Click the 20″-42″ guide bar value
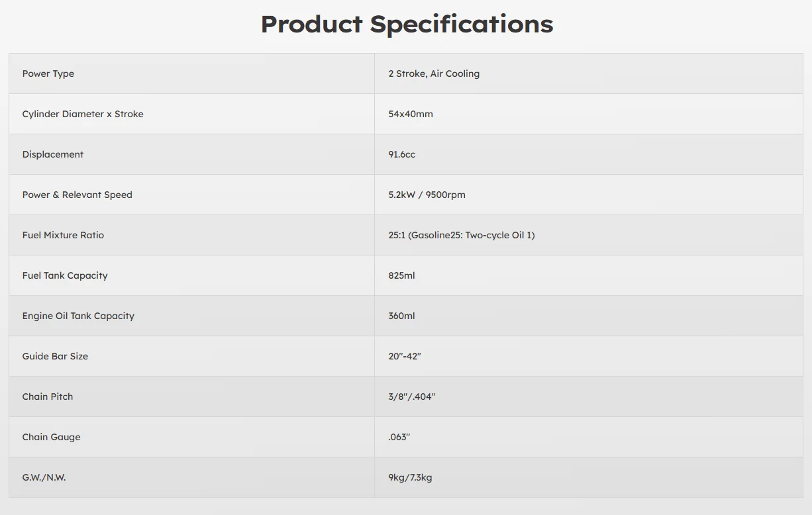The image size is (812, 515). [x=405, y=356]
